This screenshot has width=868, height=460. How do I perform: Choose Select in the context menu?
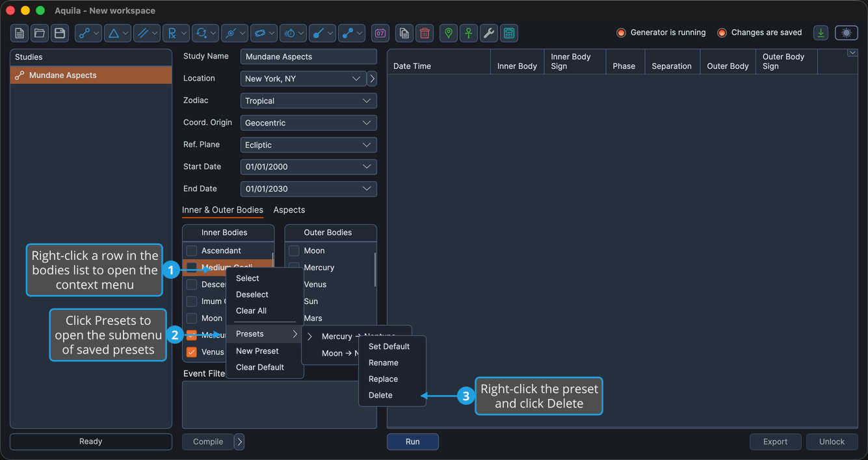point(265,278)
